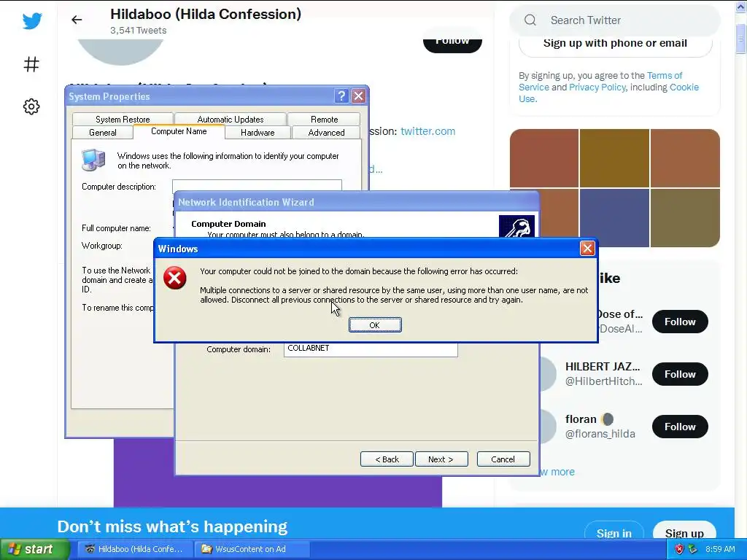Follow floran account
This screenshot has width=747, height=560.
point(680,426)
